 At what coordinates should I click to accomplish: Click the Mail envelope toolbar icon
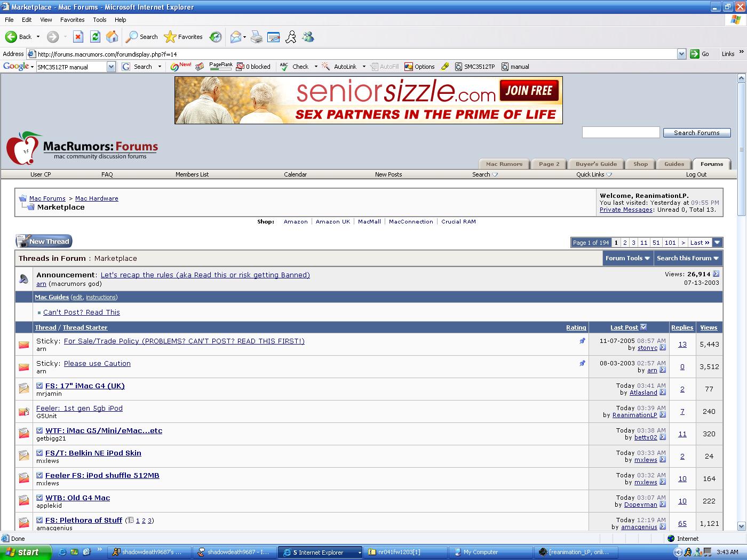coord(235,37)
